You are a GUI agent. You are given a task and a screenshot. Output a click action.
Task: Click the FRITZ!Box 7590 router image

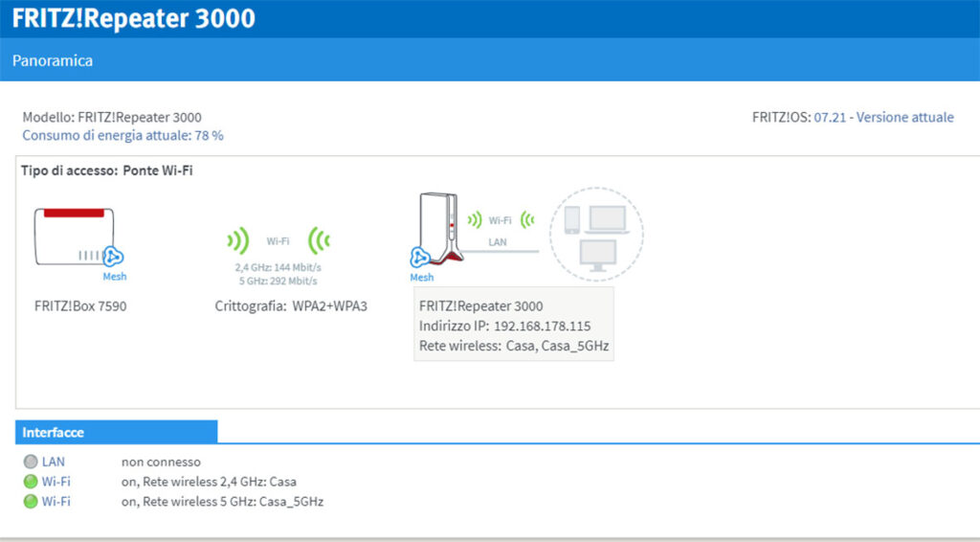point(74,236)
